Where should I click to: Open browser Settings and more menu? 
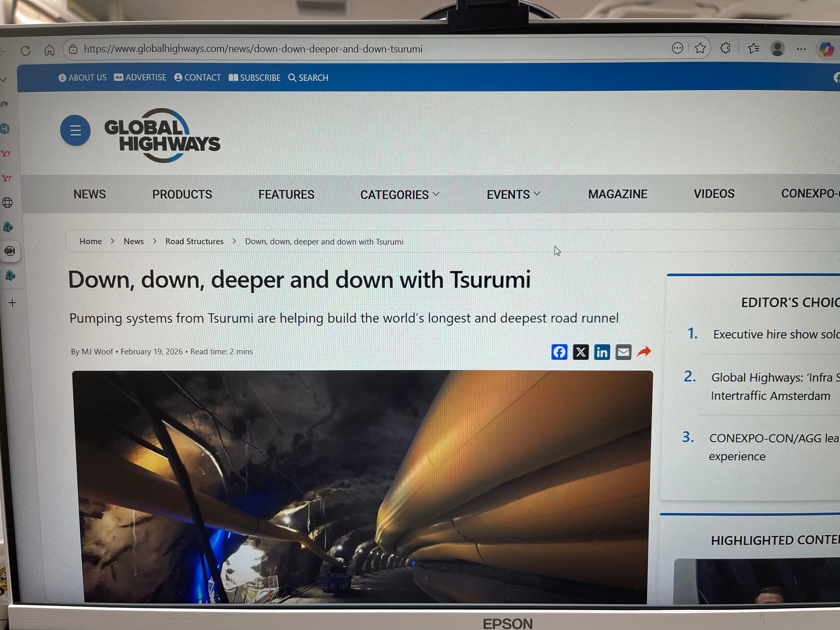(801, 49)
